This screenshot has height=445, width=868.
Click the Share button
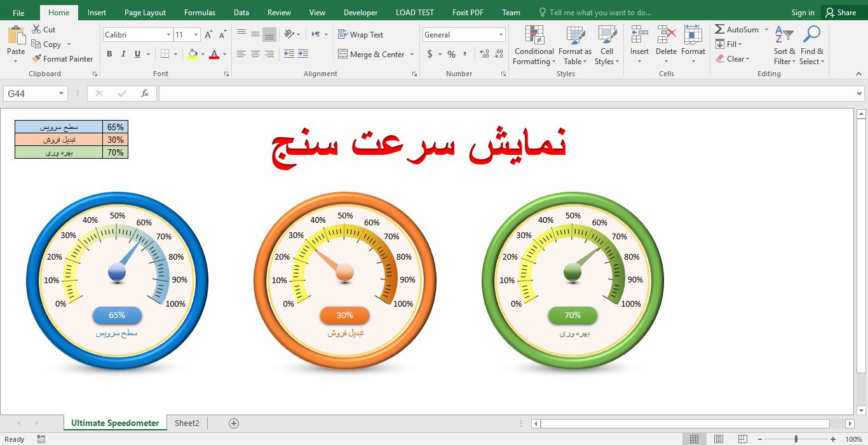[x=840, y=13]
